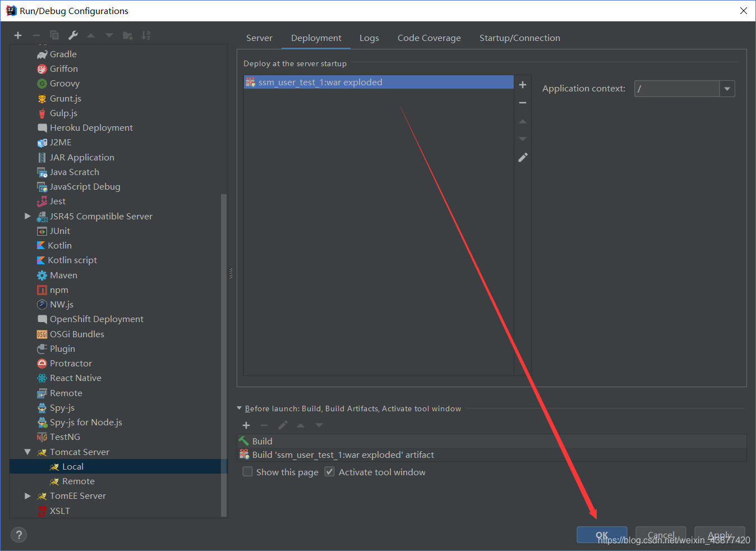Select TestNG configuration type
This screenshot has height=551, width=756.
click(64, 437)
